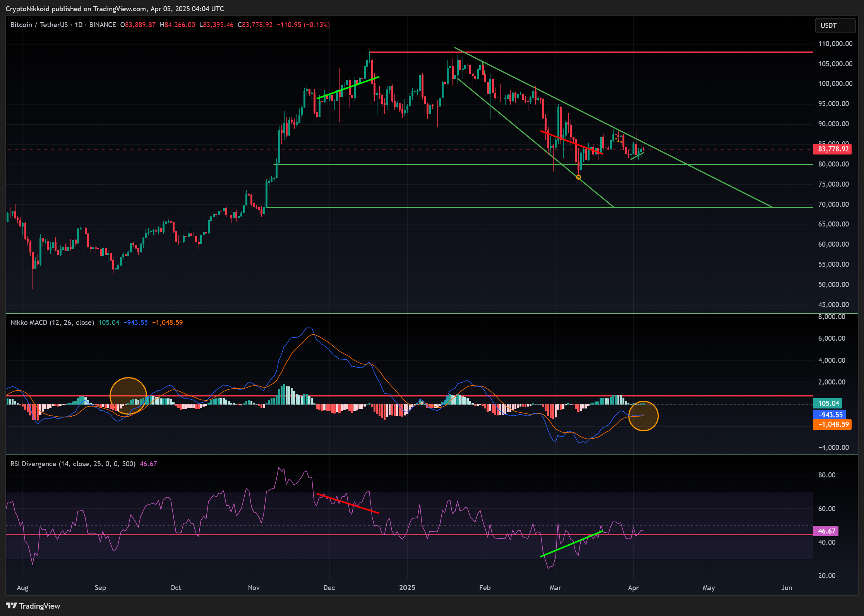Viewport: 864px width, 616px height.
Task: Click the Nikko MACD (12, 26, close) legend
Action: coord(52,323)
